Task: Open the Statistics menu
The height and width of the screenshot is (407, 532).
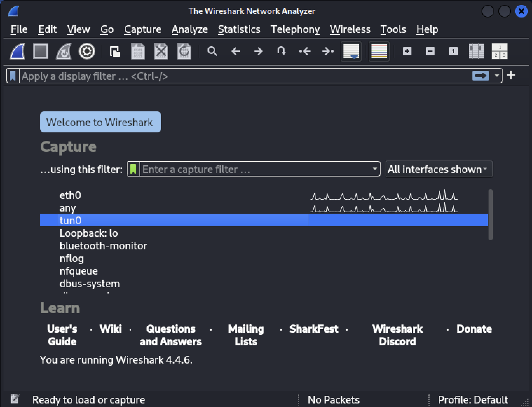Action: click(239, 29)
